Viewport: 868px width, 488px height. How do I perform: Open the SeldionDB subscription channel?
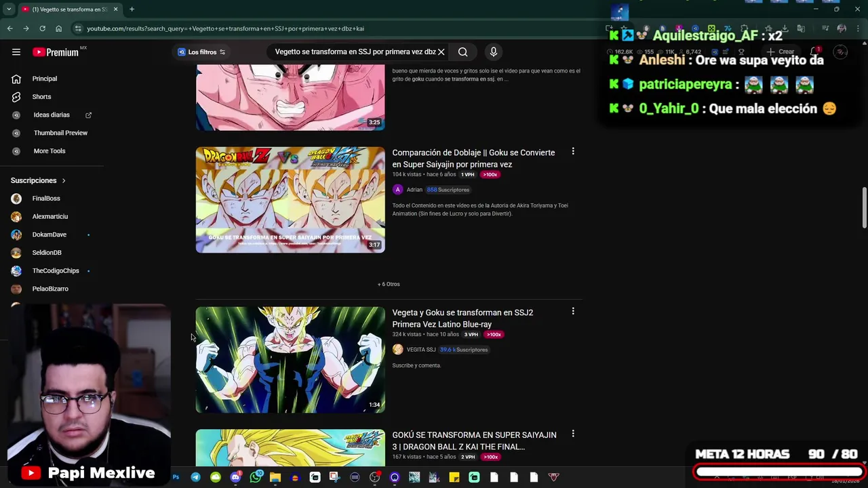coord(47,253)
